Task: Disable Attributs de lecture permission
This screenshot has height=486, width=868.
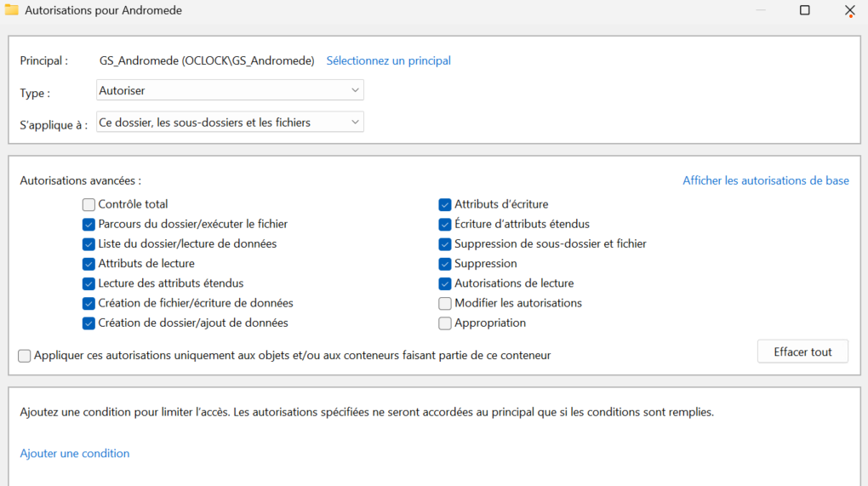Action: [x=89, y=264]
